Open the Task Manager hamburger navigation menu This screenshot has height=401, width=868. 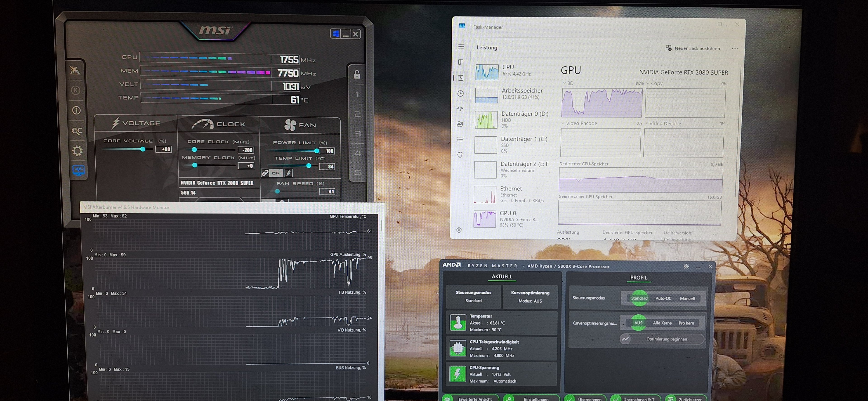(x=461, y=47)
